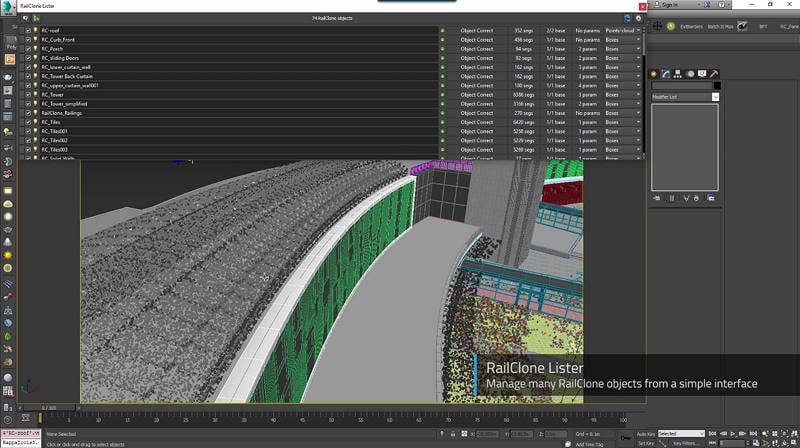
Task: Toggle lightbulb for RailClone_Railings row
Action: pyautogui.click(x=35, y=113)
